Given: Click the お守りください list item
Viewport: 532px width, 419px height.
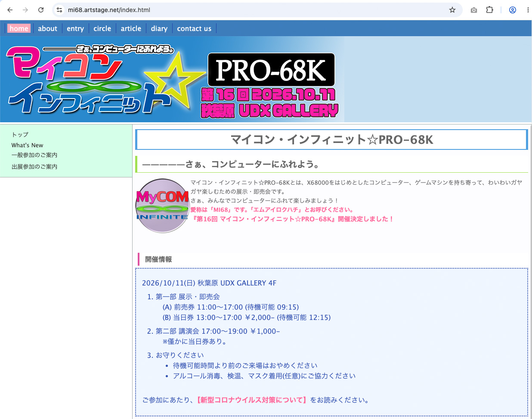Looking at the screenshot, I should (x=180, y=355).
